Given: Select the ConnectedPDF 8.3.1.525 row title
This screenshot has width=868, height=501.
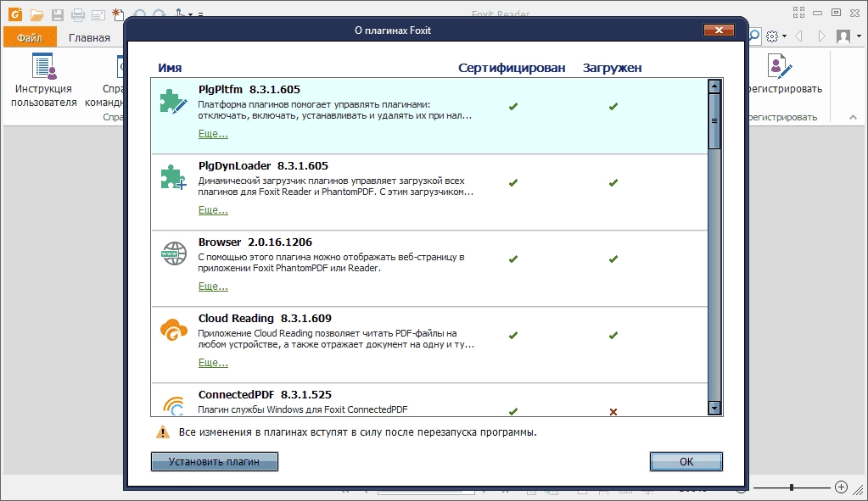Looking at the screenshot, I should (x=265, y=395).
